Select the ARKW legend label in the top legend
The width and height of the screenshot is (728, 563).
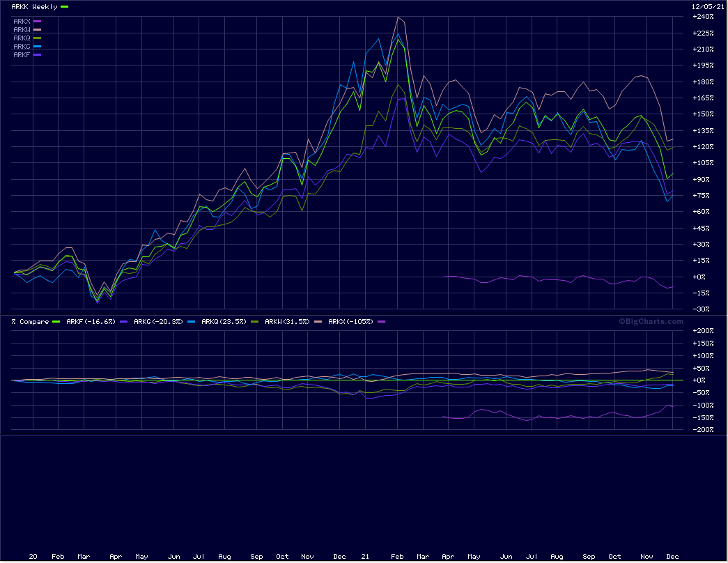(x=22, y=30)
